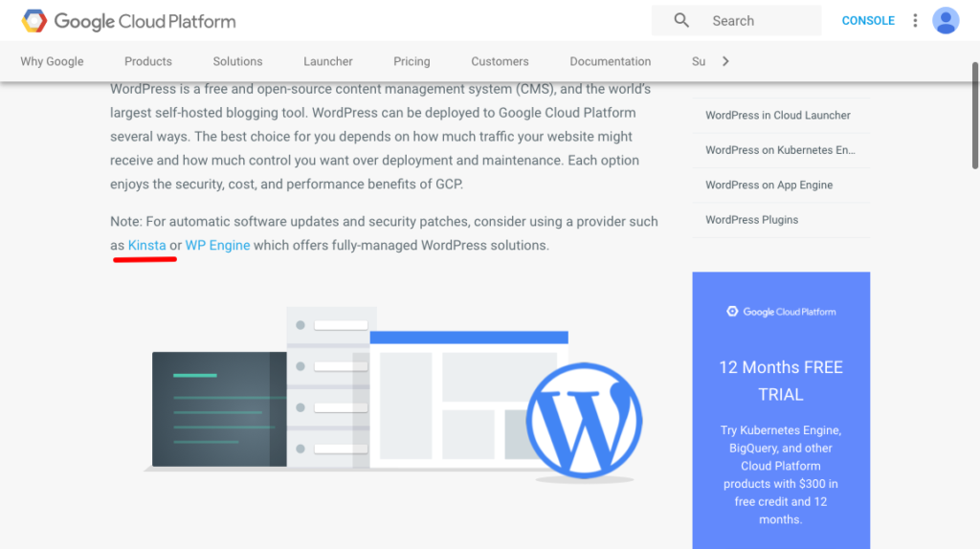
Task: Click the Google Cloud Platform text logo
Action: click(145, 21)
